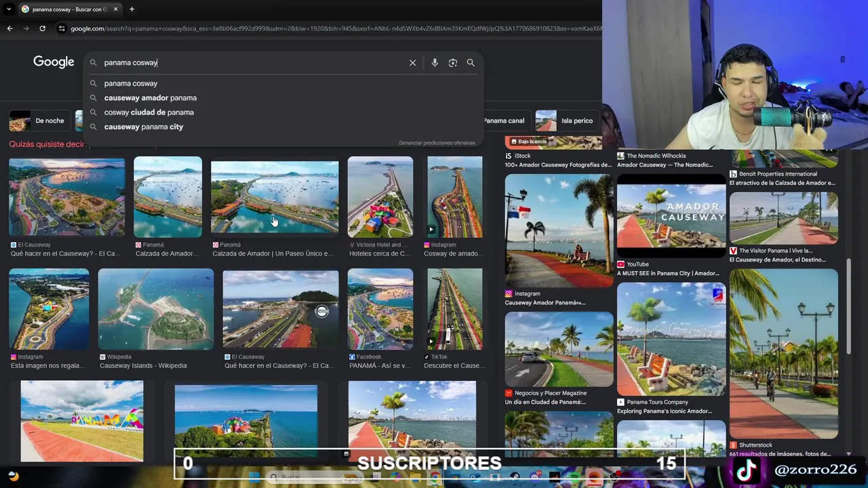
Task: Open 'Cosway de amado...' Instagram image
Action: tap(454, 197)
